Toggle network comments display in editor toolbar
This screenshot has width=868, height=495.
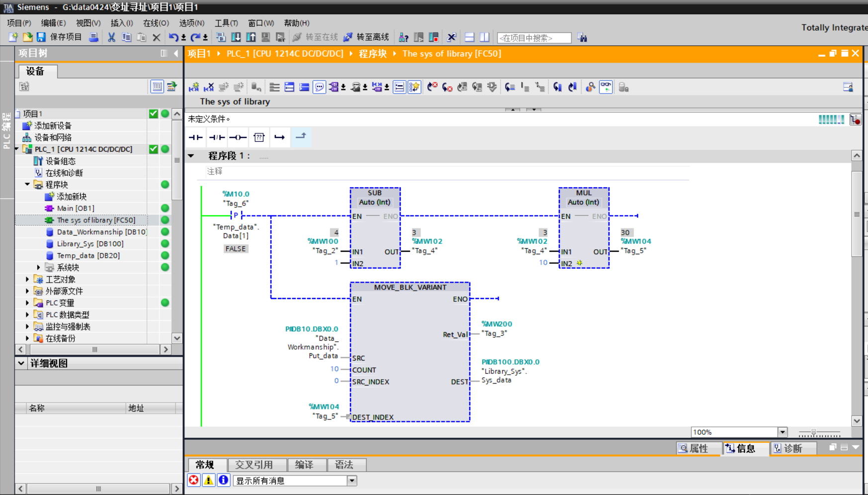click(x=319, y=88)
